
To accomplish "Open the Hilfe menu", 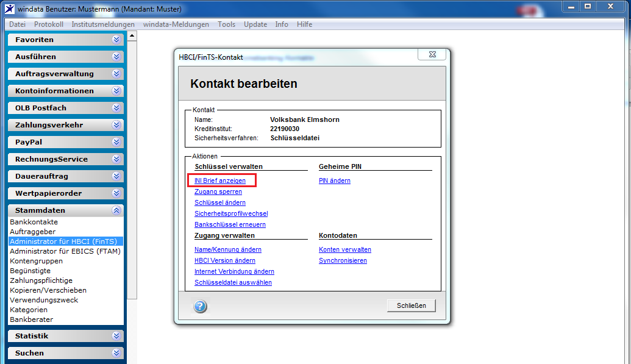I will [x=305, y=24].
